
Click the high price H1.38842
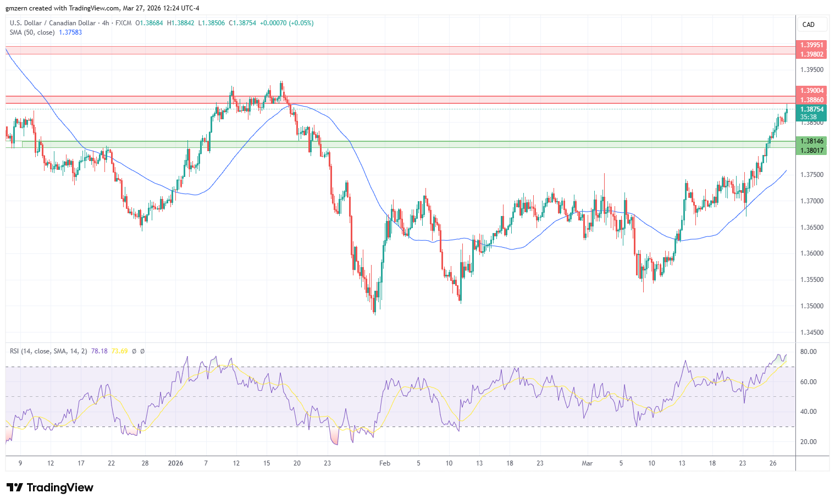pos(181,23)
